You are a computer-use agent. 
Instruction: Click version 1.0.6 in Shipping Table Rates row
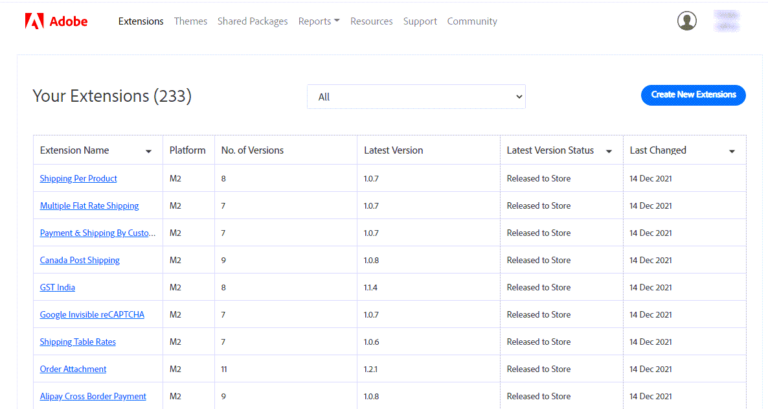coord(371,342)
